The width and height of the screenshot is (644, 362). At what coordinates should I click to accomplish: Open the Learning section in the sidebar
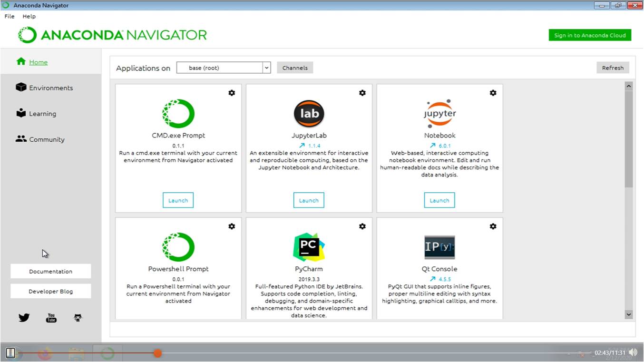point(44,113)
